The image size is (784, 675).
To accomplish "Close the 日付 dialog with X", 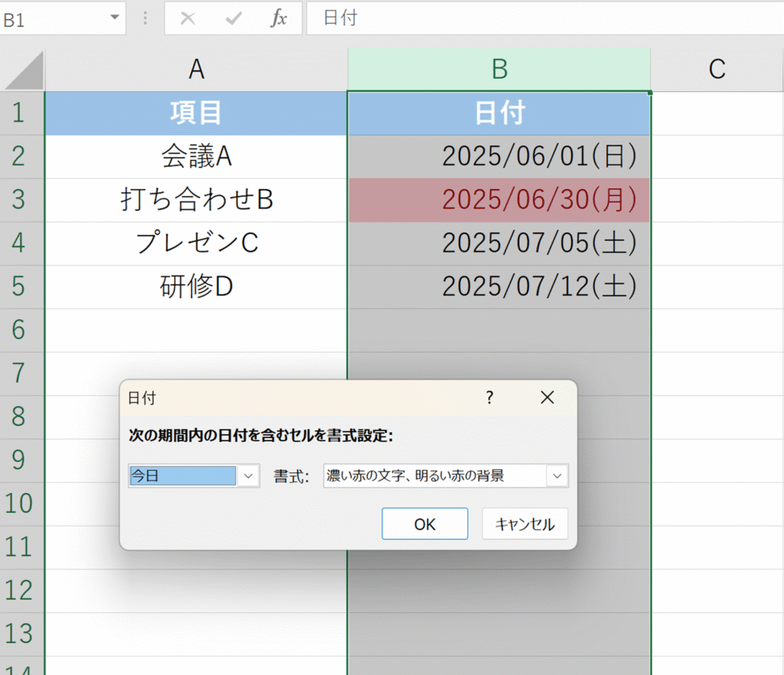I will (x=547, y=398).
